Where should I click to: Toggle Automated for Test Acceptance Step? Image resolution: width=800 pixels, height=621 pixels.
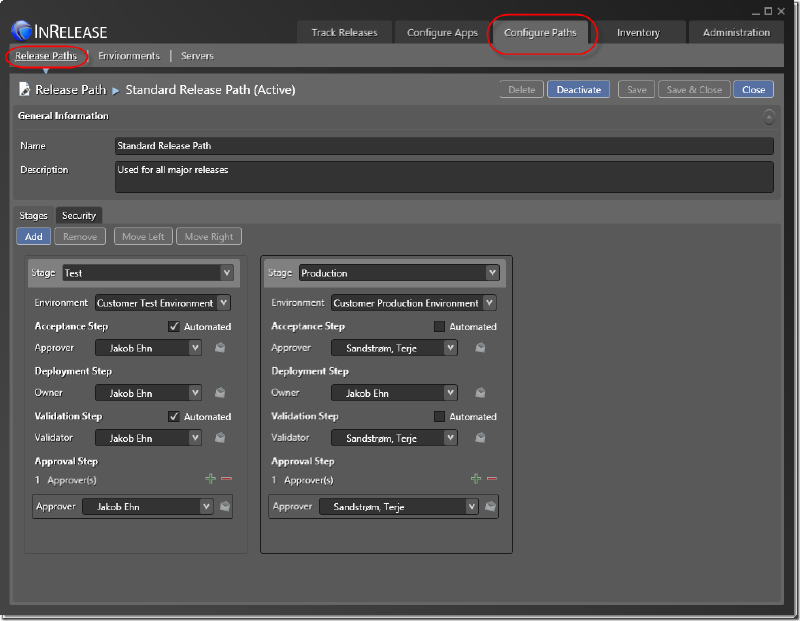[174, 327]
